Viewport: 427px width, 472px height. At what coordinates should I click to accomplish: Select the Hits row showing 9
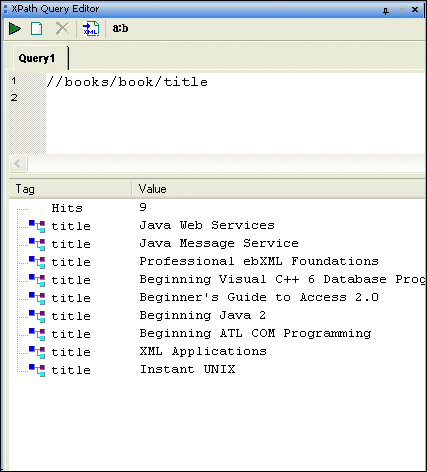tap(217, 208)
